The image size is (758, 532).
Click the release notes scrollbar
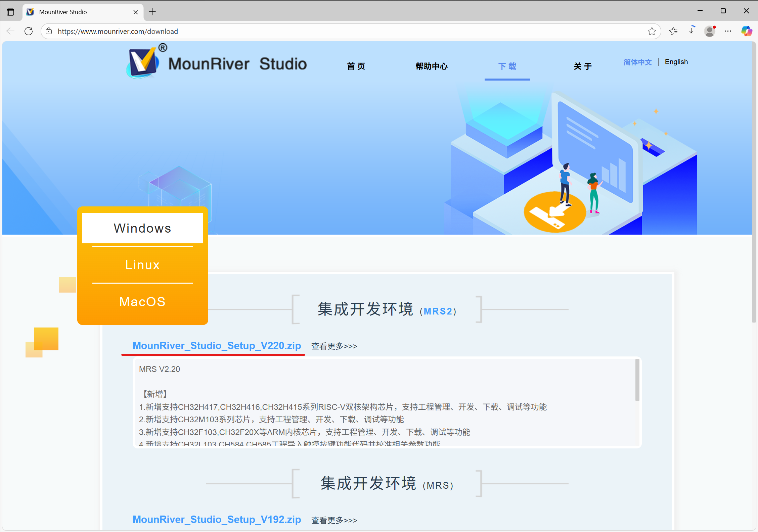point(637,380)
